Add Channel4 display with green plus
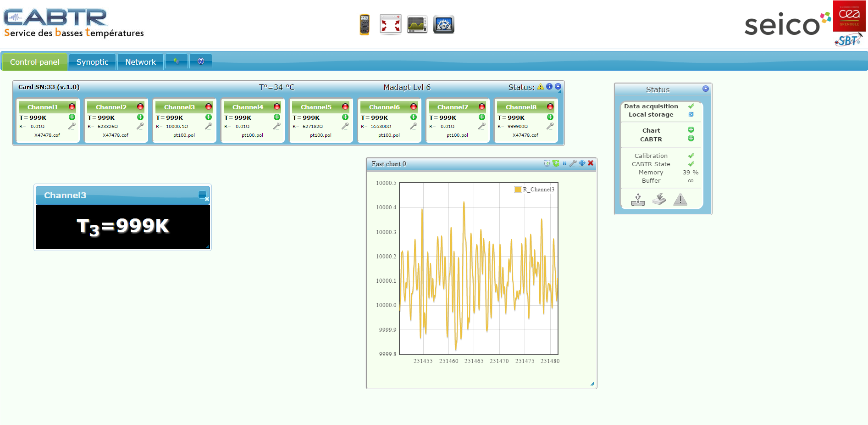Image resolution: width=868 pixels, height=425 pixels. [277, 117]
